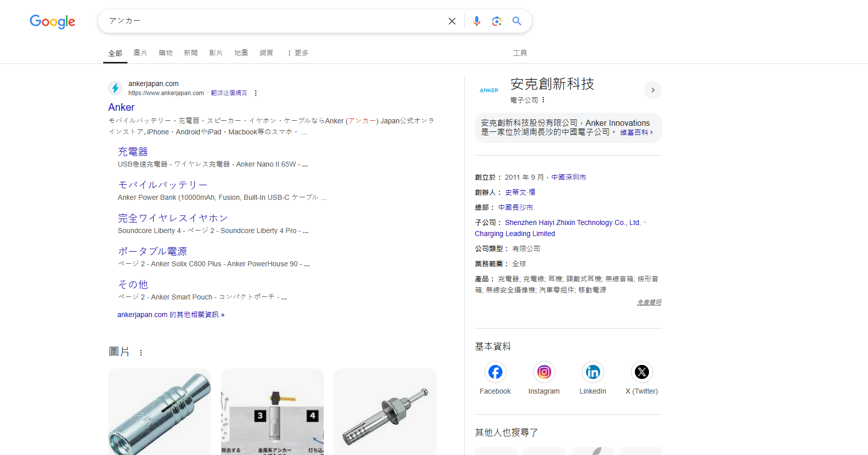Screen dimensions: 868x455
Task: Open the 新聞 tab
Action: click(191, 53)
